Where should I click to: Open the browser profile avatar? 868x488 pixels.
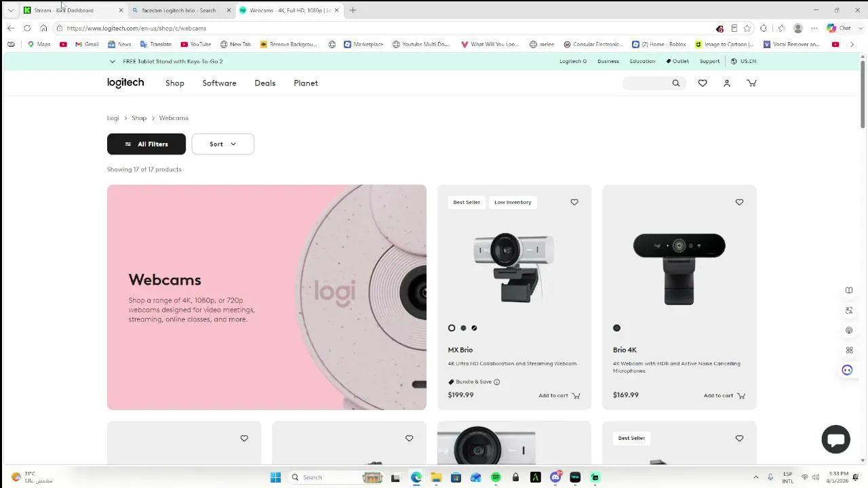(798, 28)
